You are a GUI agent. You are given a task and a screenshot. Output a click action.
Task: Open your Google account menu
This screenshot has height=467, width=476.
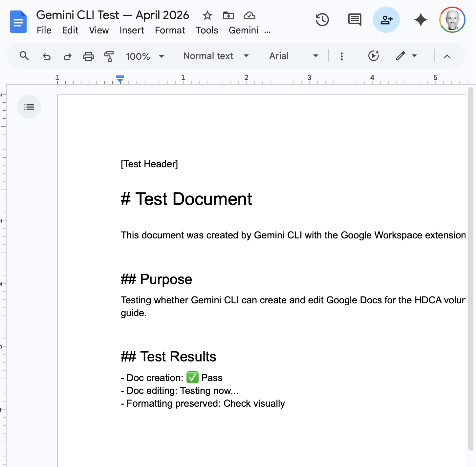point(452,20)
